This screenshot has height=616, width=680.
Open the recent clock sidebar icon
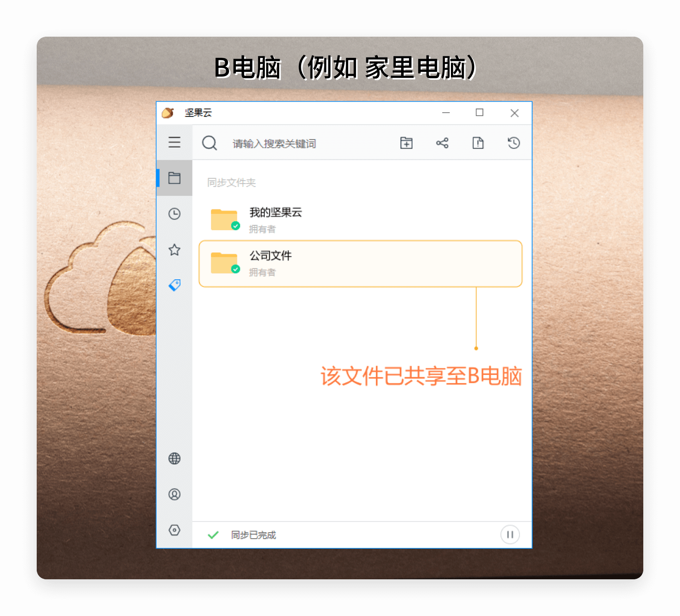(174, 214)
